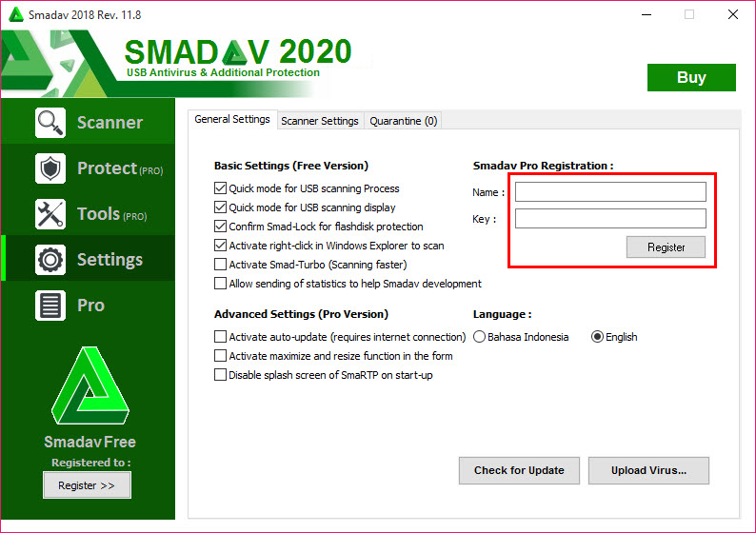Click the Register >> button in sidebar
This screenshot has width=756, height=533.
click(x=87, y=485)
